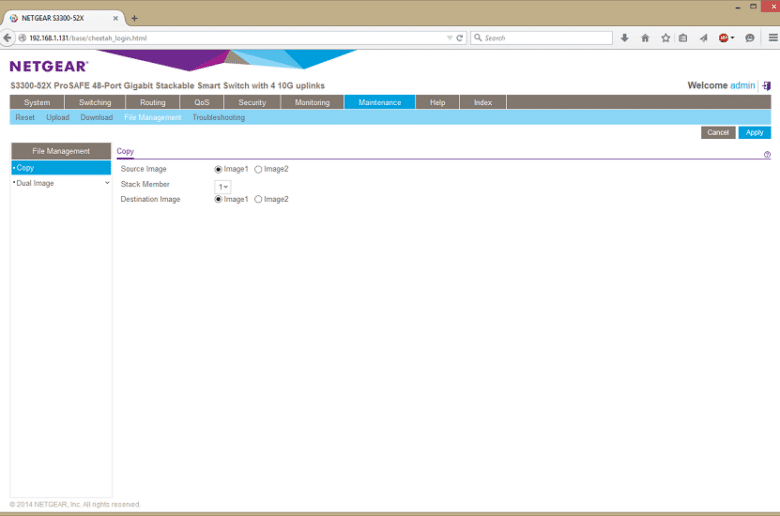
Task: Open the URL history dropdown arrow
Action: coord(450,38)
